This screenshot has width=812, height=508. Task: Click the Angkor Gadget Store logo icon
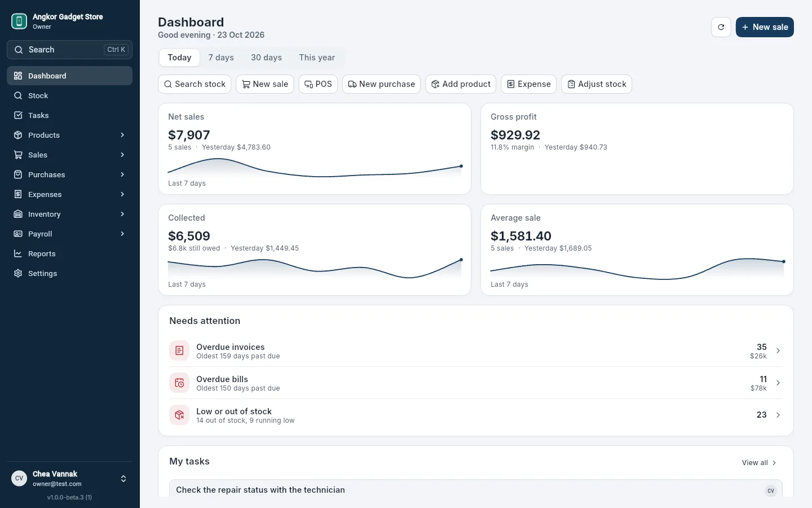(19, 21)
